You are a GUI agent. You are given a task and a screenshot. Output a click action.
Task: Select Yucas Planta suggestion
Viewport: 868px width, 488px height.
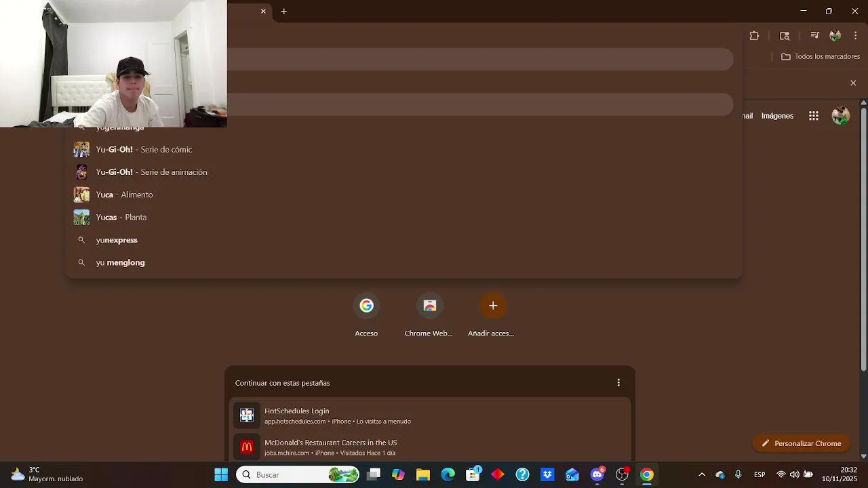point(403,217)
